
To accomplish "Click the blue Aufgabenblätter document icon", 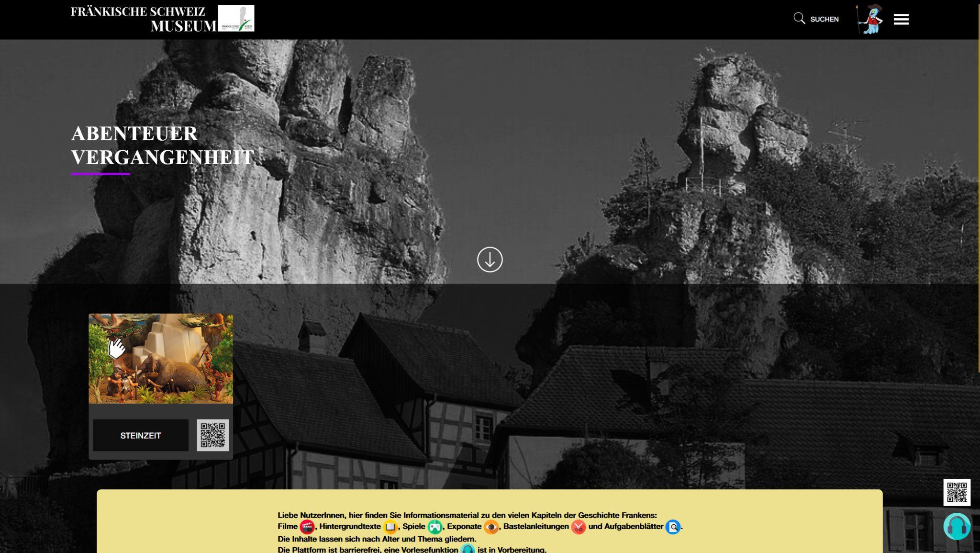I will tap(673, 527).
